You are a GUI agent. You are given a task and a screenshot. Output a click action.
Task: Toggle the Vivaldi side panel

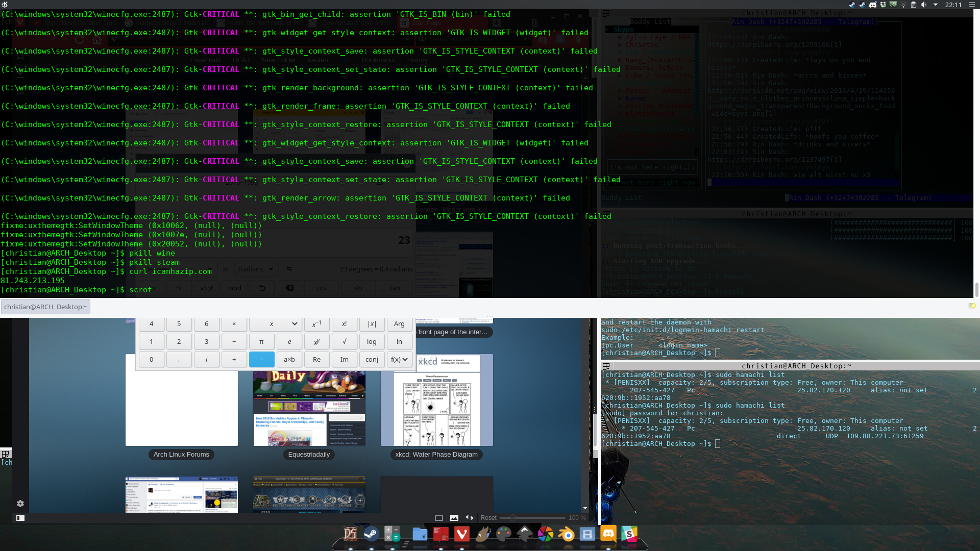(x=20, y=518)
